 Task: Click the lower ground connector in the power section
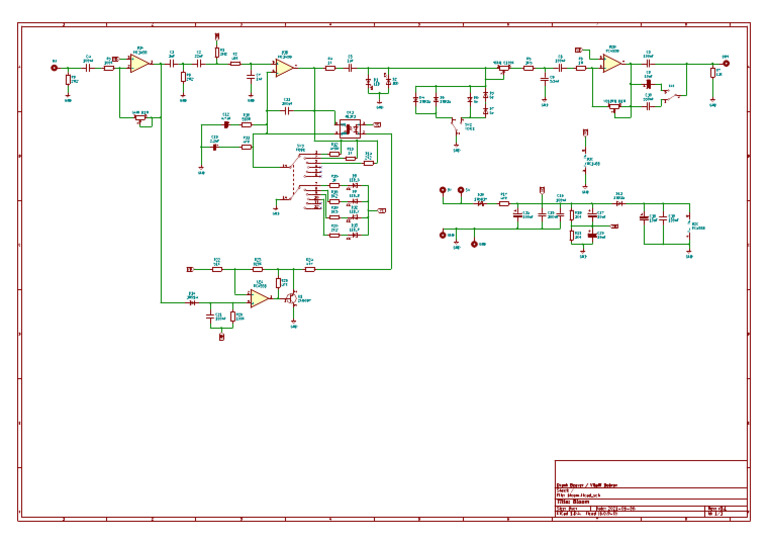tap(474, 244)
